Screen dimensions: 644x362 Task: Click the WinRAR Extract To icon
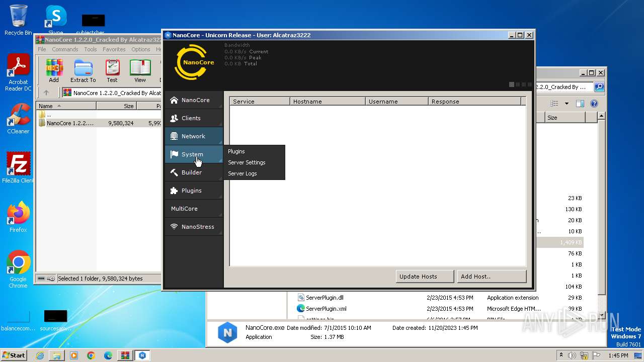tap(83, 71)
